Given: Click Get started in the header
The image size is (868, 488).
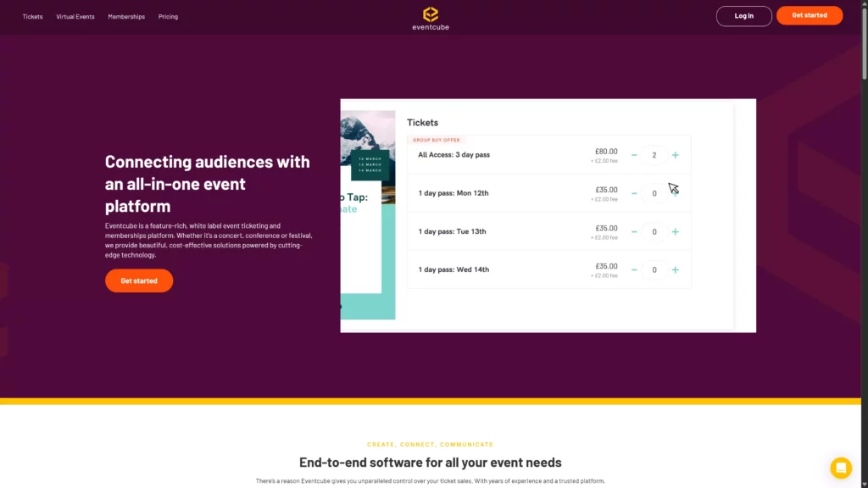Looking at the screenshot, I should click(x=810, y=15).
